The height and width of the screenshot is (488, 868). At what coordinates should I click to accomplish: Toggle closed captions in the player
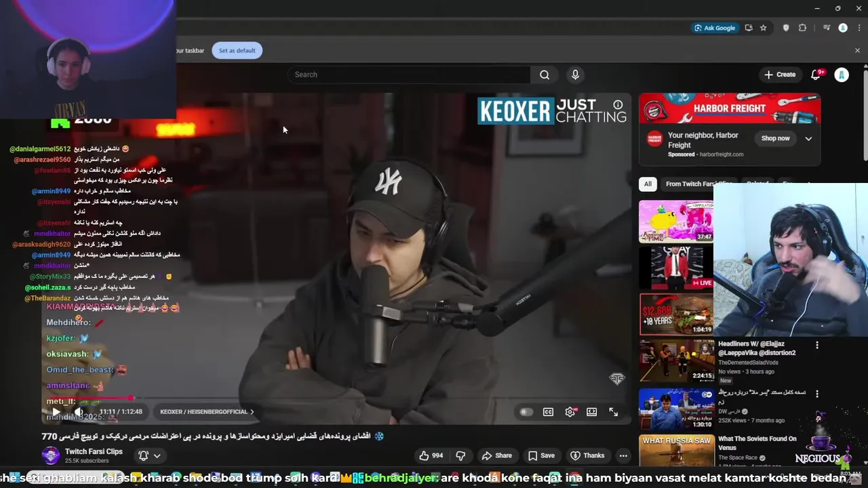(x=548, y=411)
